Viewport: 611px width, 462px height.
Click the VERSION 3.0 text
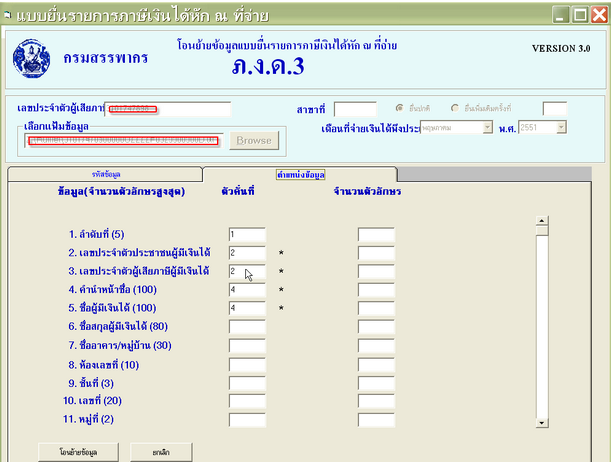(561, 49)
